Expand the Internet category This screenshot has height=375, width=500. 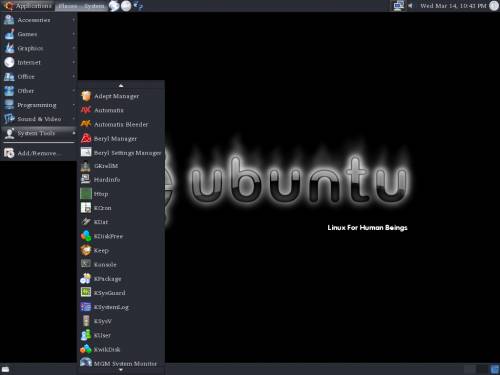(x=39, y=62)
